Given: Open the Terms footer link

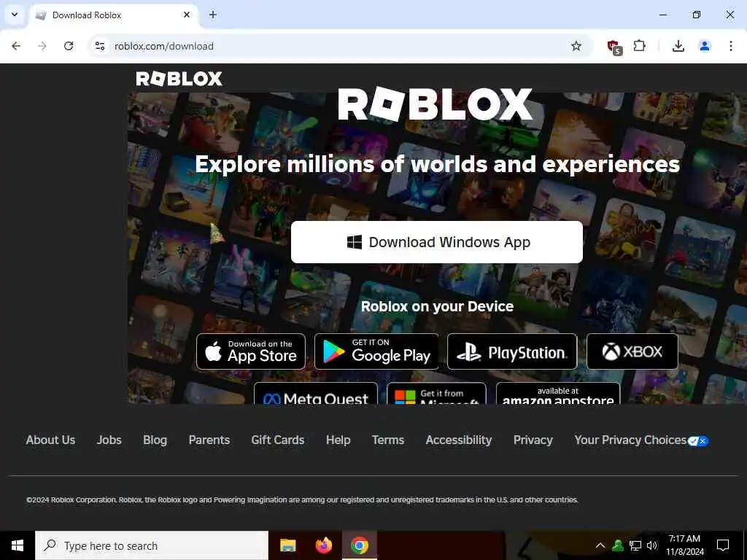Looking at the screenshot, I should 388,440.
